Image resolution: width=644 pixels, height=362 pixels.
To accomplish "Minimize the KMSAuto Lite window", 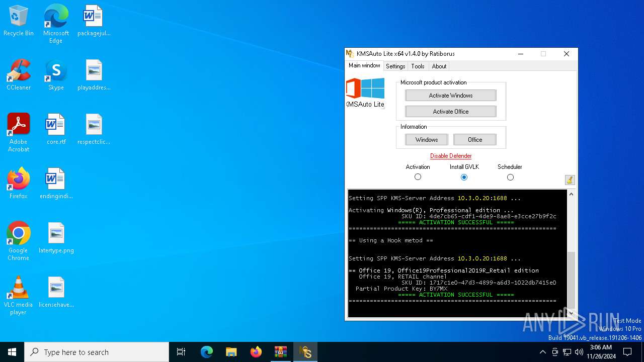I will click(521, 54).
